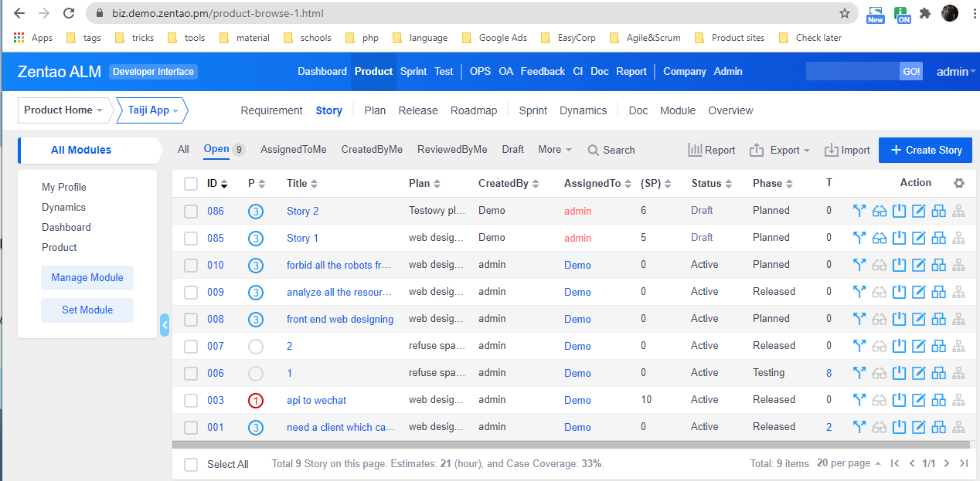Open the Taiji App product dropdown

pyautogui.click(x=153, y=110)
